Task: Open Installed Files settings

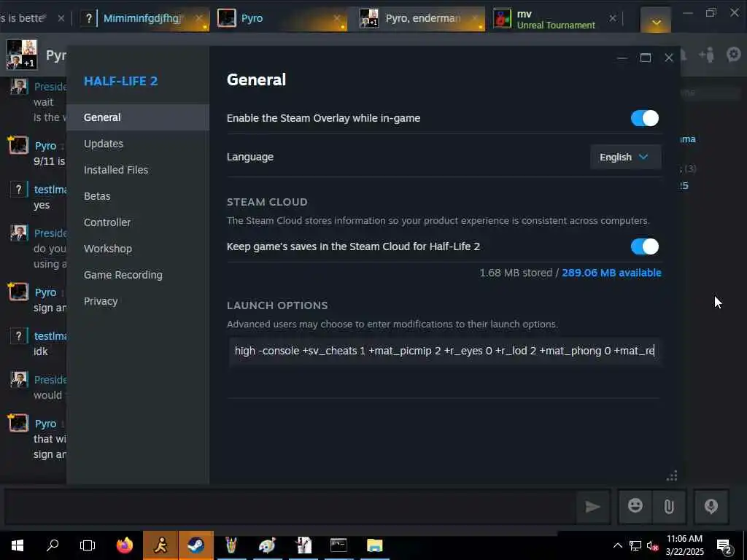Action: [116, 169]
